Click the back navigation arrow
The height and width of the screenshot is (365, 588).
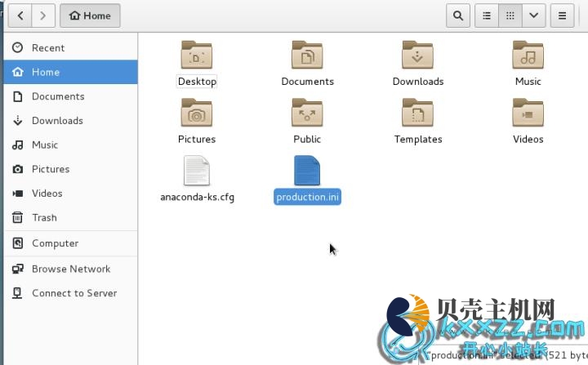(x=20, y=16)
